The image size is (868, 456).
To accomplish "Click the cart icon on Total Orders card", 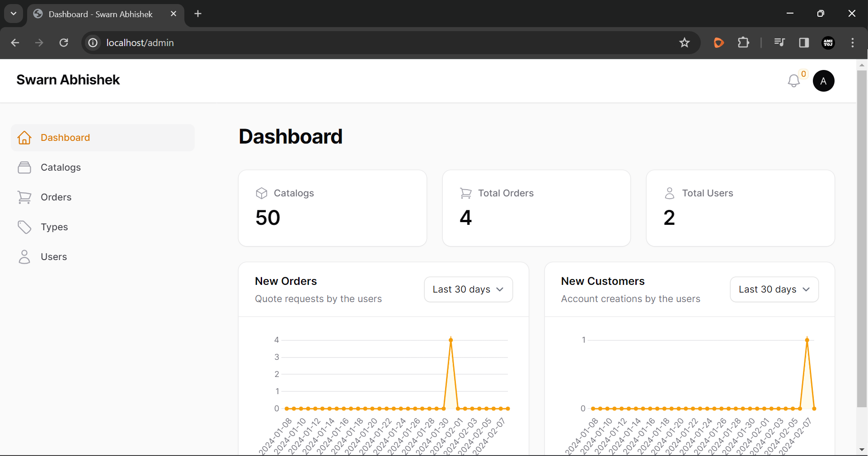I will pos(466,193).
